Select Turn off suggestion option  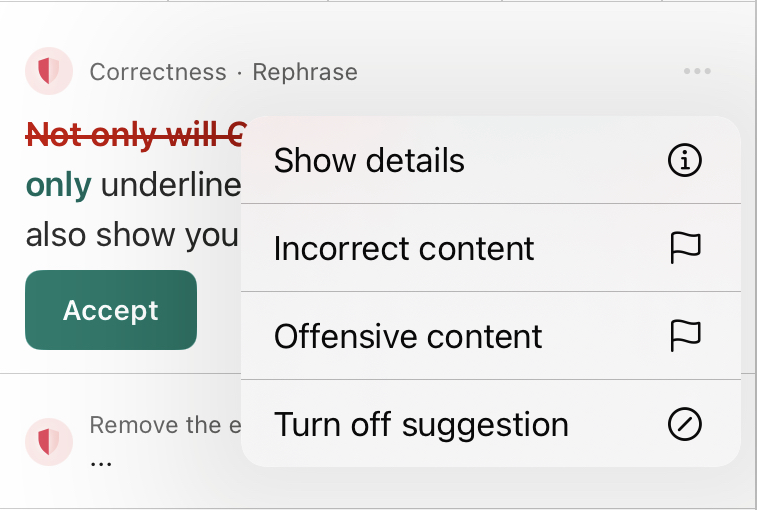491,424
